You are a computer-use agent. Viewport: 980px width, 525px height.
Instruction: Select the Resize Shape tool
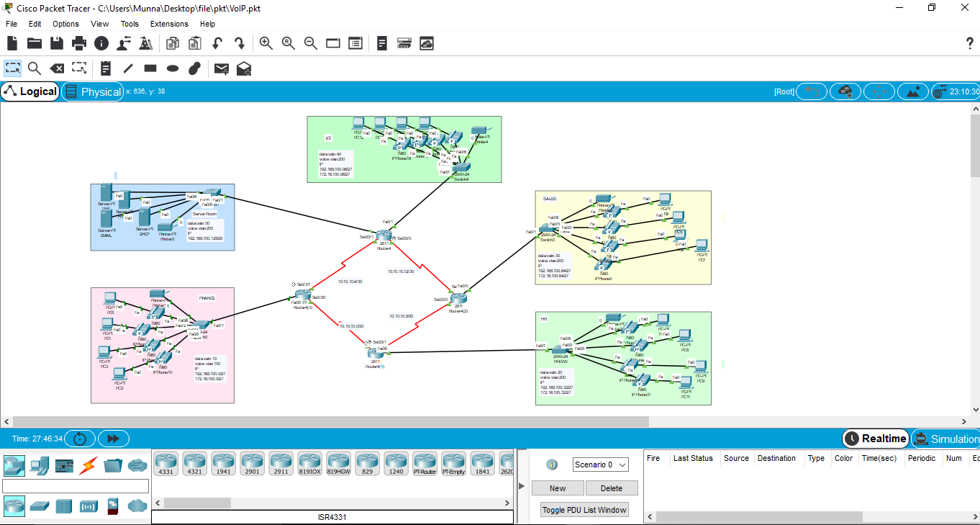(x=79, y=68)
